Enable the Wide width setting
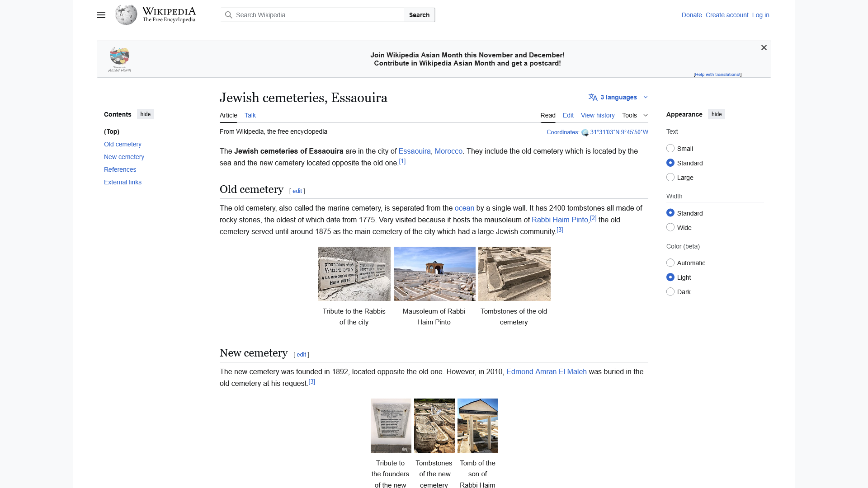 670,227
